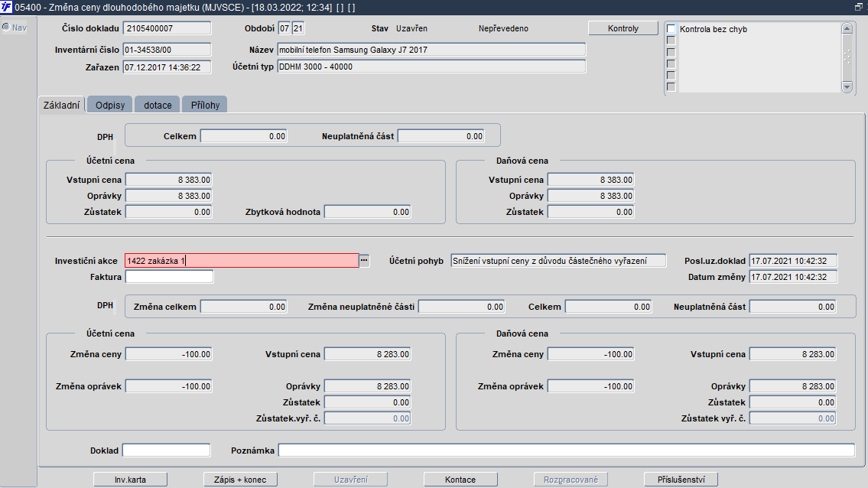868x488 pixels.
Task: Toggle the last checkbox in the checks list
Action: [x=671, y=86]
